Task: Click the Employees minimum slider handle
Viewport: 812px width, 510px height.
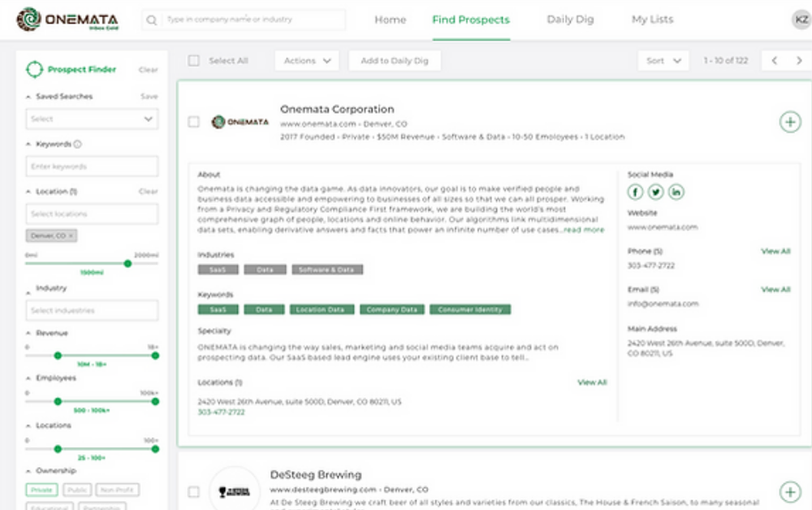Action: tap(58, 401)
